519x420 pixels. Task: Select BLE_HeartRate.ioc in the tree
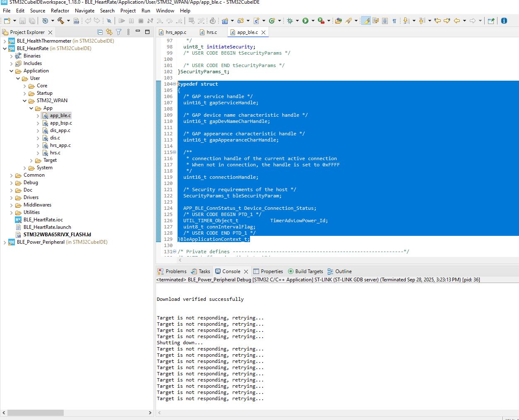43,220
